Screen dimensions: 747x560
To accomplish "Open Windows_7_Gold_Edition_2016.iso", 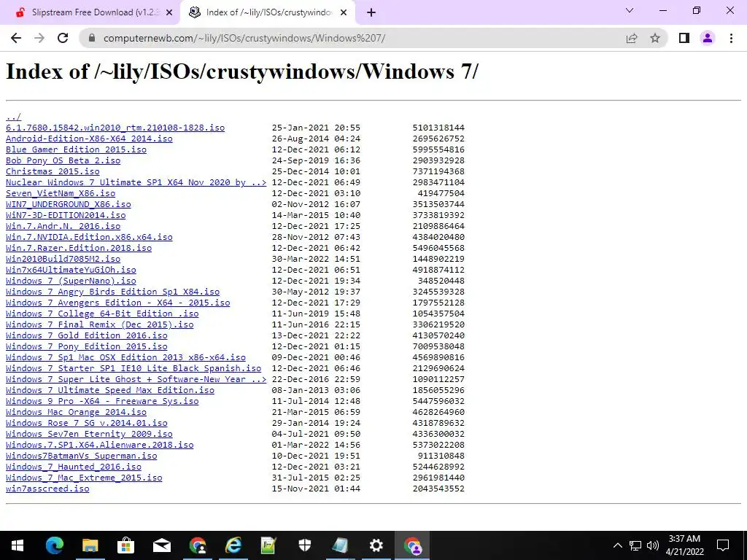I will pos(87,335).
